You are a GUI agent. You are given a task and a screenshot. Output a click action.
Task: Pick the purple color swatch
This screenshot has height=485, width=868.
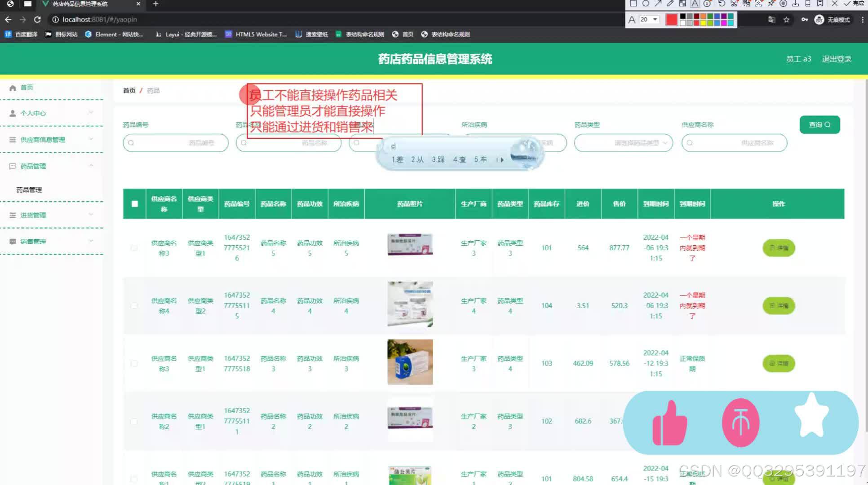tap(724, 16)
